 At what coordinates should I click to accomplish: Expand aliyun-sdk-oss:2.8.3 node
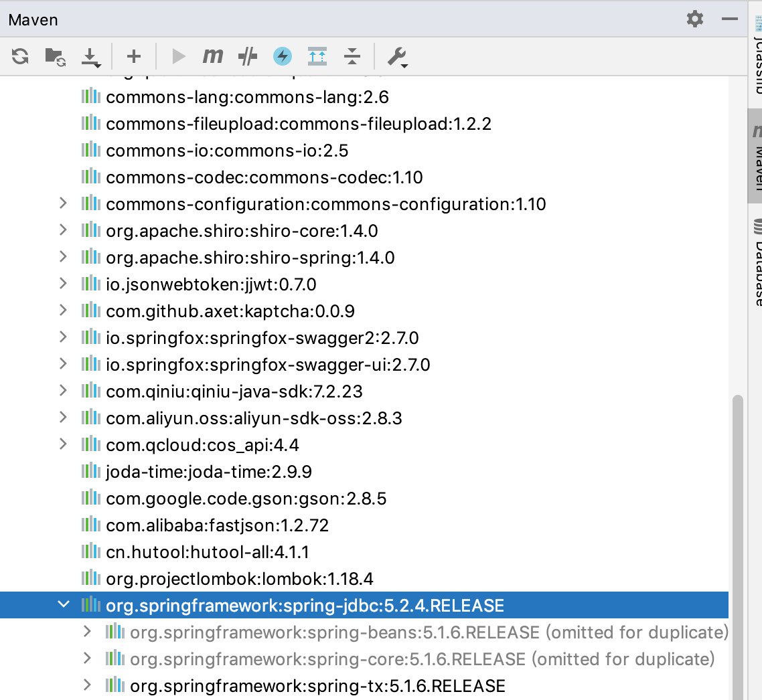[63, 418]
